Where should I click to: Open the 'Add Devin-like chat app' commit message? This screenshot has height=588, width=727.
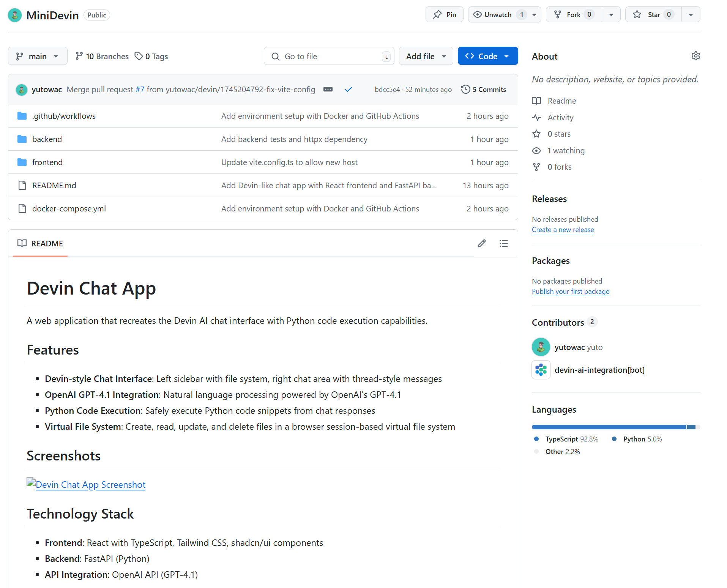click(329, 186)
